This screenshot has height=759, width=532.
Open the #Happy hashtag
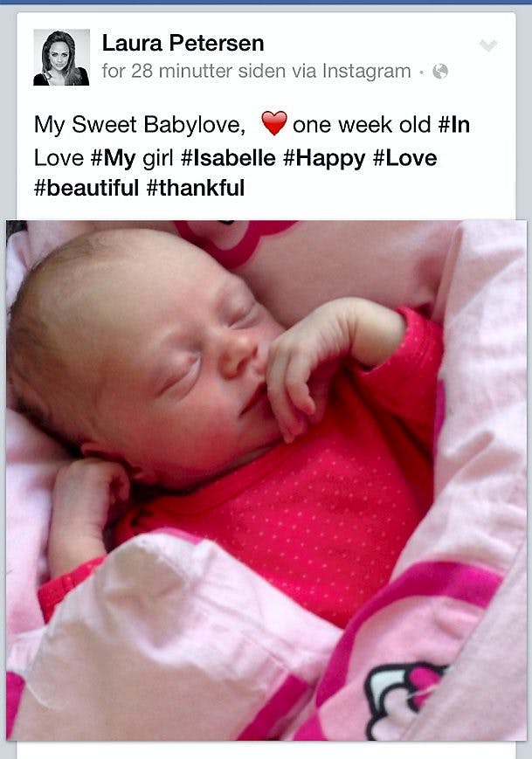tap(324, 159)
